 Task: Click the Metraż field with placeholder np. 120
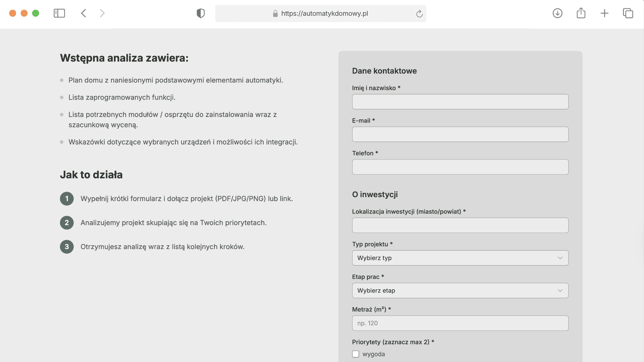pos(460,323)
